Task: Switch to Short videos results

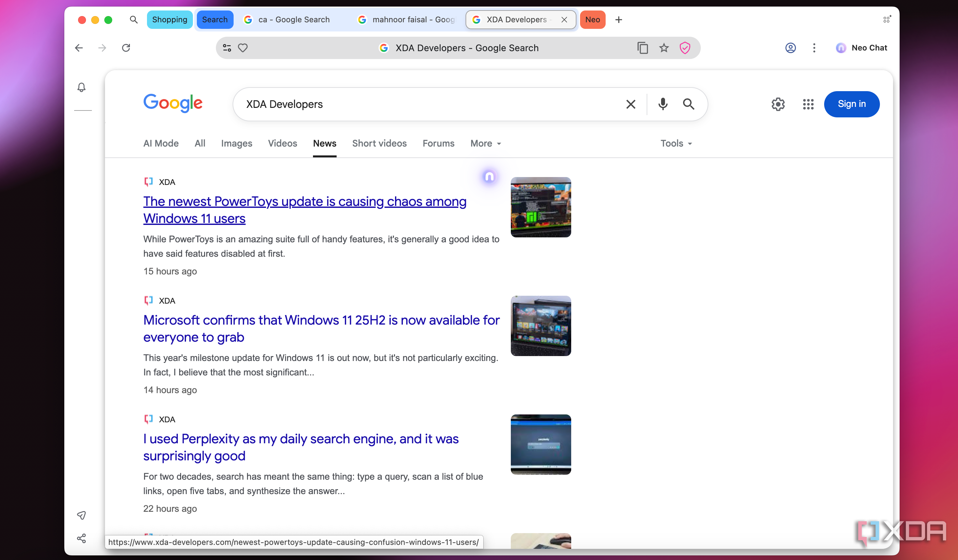Action: pyautogui.click(x=379, y=143)
